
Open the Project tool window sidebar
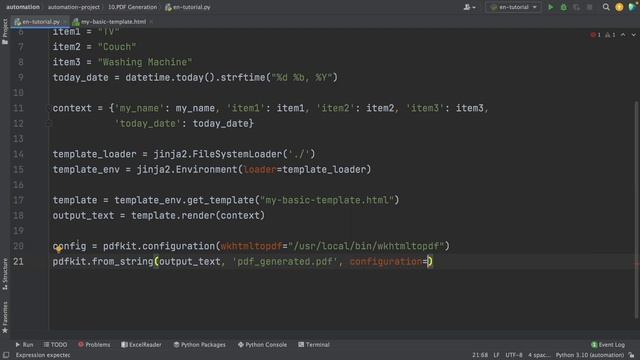click(x=5, y=31)
